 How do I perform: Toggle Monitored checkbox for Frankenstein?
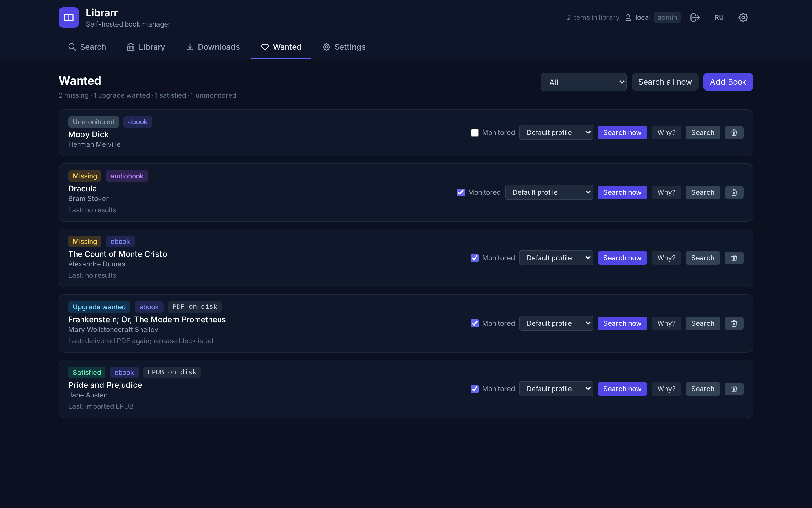click(475, 323)
